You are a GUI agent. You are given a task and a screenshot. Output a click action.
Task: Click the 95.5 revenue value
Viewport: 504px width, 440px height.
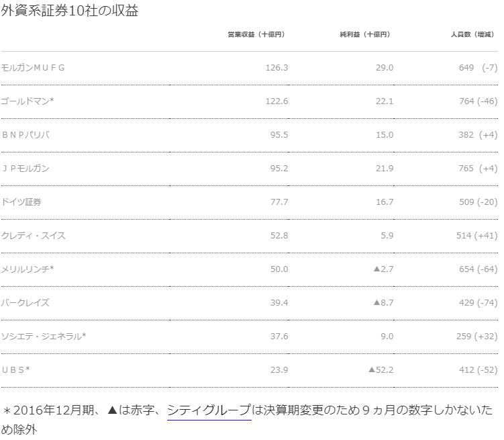279,135
